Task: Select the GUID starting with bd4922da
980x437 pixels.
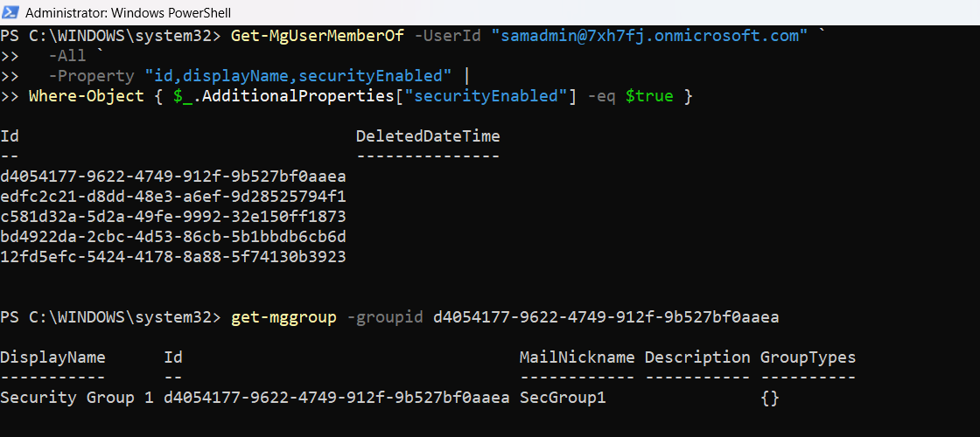Action: [x=173, y=237]
